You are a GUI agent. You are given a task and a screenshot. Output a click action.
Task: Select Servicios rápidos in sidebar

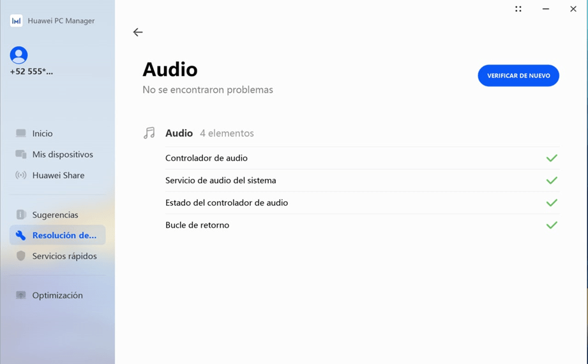click(64, 256)
